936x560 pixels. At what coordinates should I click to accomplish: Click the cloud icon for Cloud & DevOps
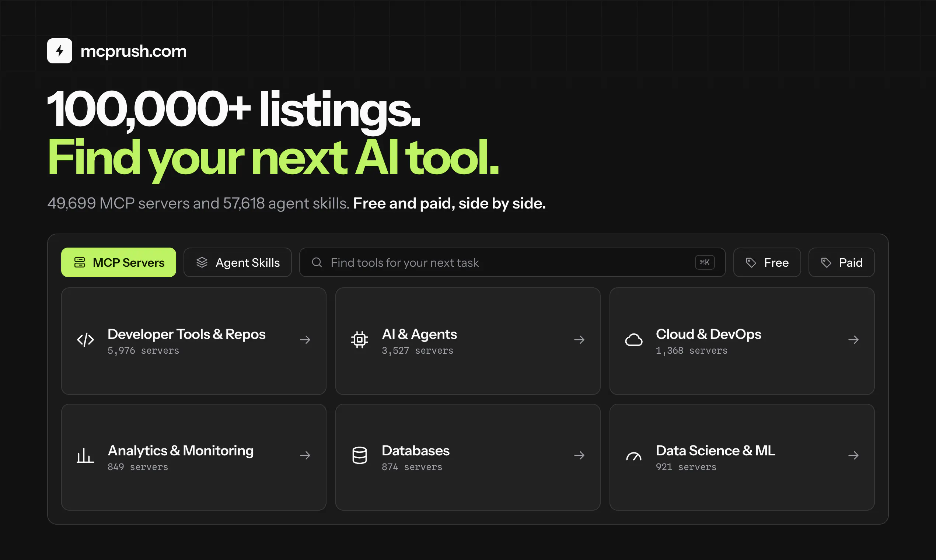click(634, 340)
